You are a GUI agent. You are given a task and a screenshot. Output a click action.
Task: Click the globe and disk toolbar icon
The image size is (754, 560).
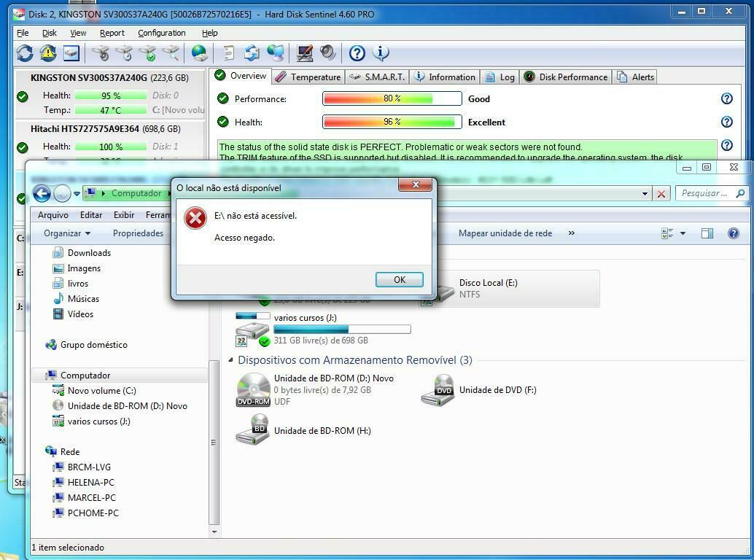[199, 53]
